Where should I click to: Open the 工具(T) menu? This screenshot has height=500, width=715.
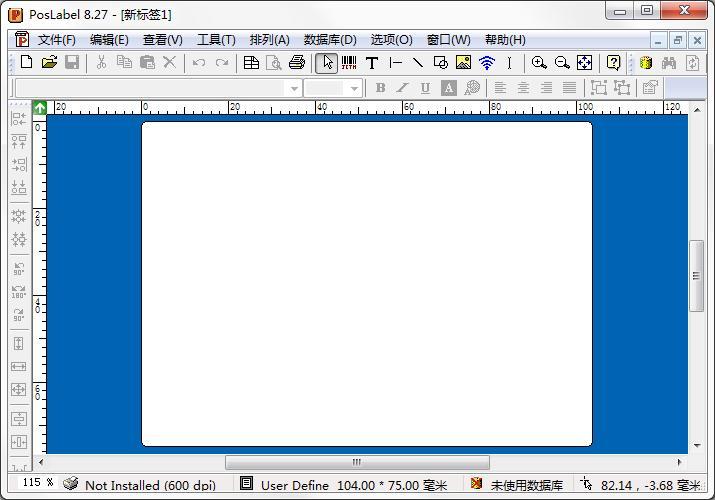[216, 40]
